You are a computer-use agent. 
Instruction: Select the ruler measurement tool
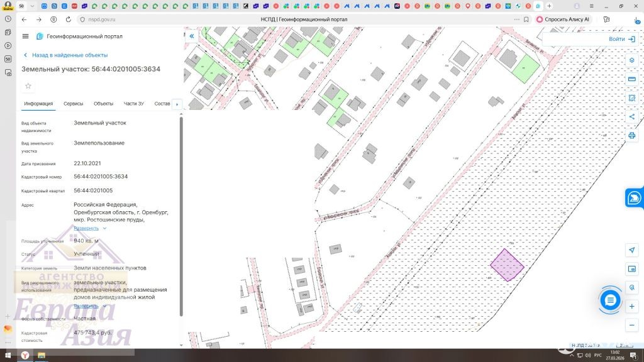[x=631, y=79]
